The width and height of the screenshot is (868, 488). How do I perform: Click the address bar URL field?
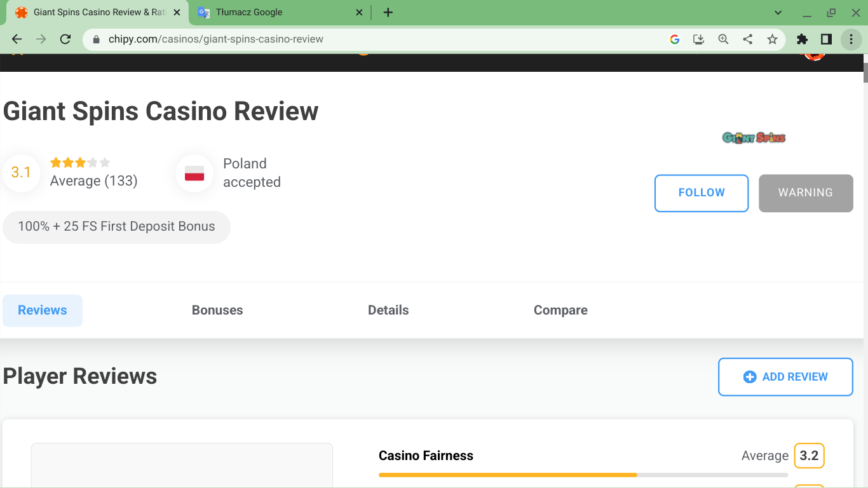(x=381, y=39)
